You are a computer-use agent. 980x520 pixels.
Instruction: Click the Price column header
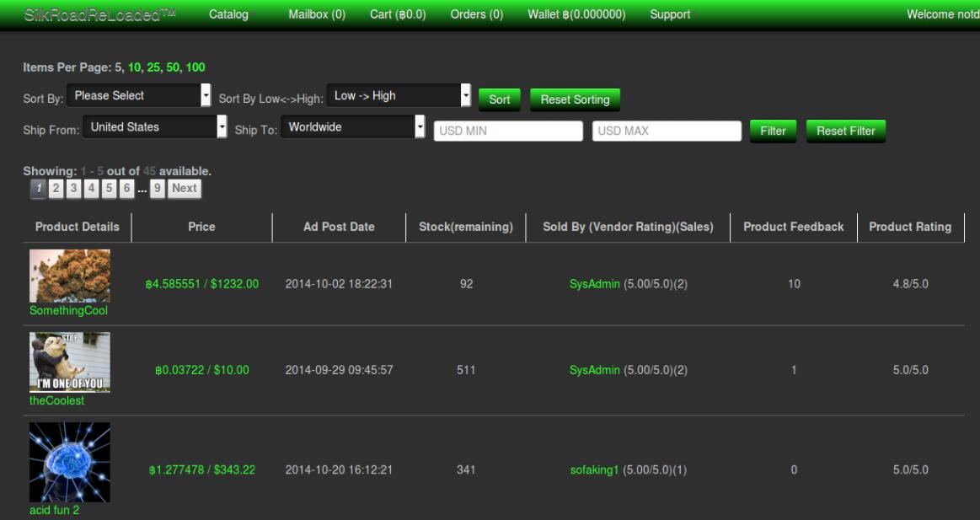pyautogui.click(x=202, y=227)
